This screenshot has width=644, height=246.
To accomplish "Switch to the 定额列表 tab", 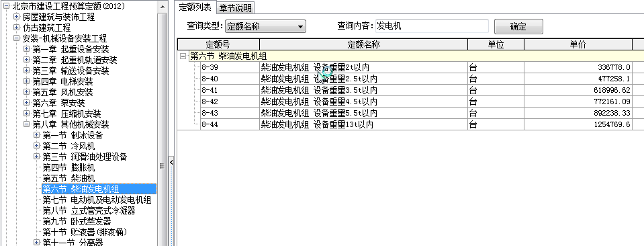I will pos(195,7).
